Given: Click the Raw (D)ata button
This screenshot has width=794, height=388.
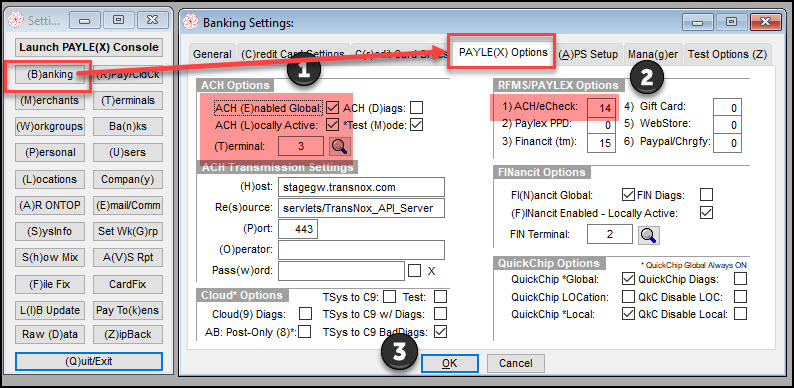Looking at the screenshot, I should (50, 334).
